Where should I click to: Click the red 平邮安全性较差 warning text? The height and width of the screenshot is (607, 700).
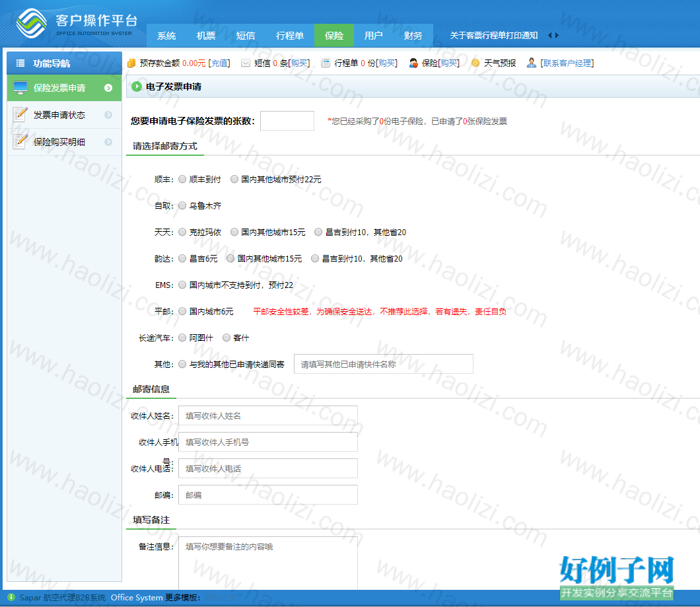point(380,311)
